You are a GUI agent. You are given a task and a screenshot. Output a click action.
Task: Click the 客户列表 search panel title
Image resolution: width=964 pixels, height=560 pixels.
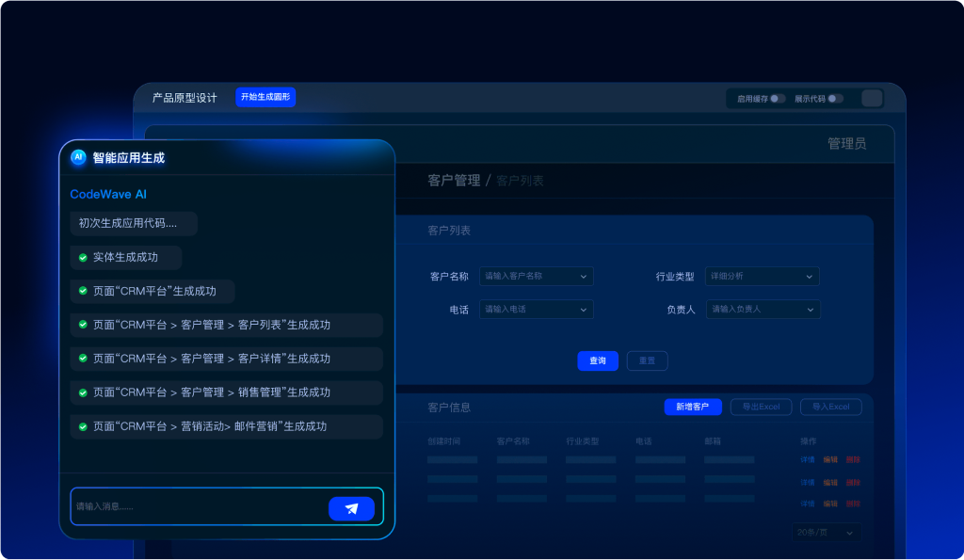pos(449,231)
